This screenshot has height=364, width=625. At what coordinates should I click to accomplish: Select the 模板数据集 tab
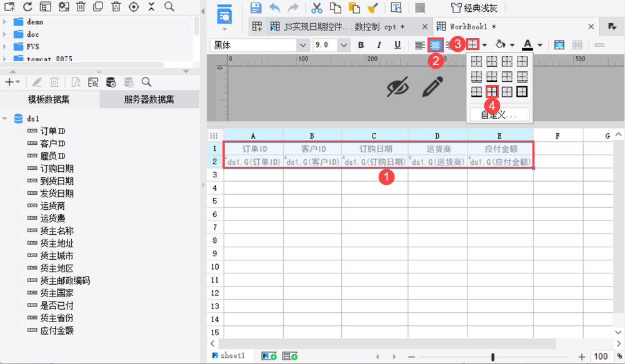(x=49, y=99)
